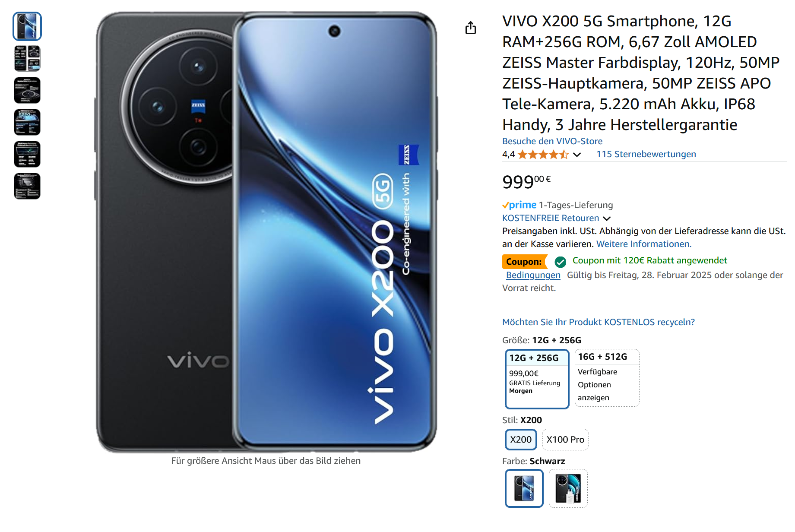Image resolution: width=795 pixels, height=532 pixels.
Task: Open coupon Bedingungen link
Action: tap(533, 275)
